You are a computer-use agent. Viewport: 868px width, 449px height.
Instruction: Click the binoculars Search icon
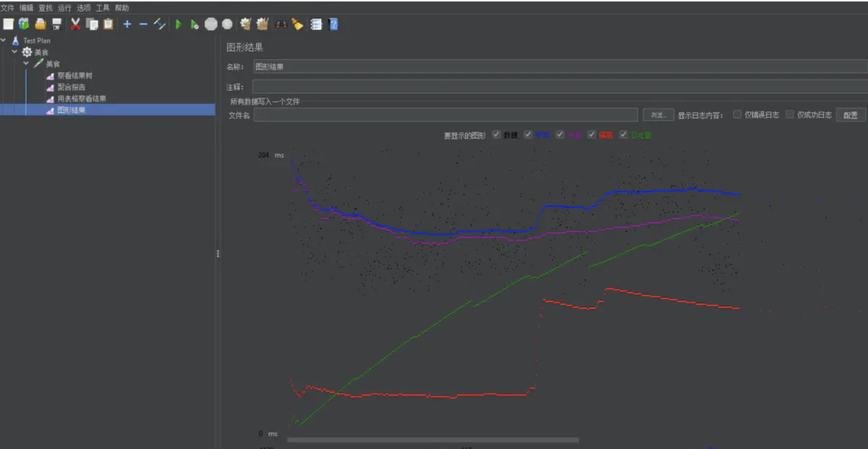click(x=281, y=24)
